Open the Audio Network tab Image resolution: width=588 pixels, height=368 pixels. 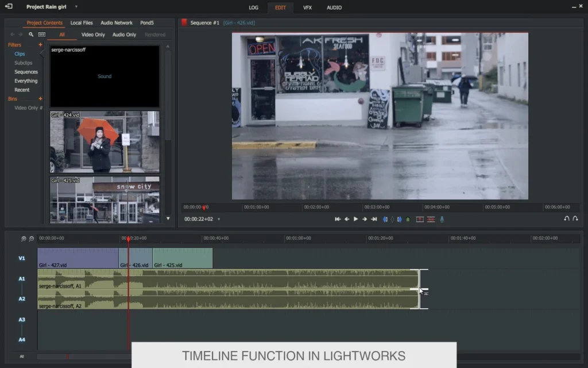click(116, 23)
